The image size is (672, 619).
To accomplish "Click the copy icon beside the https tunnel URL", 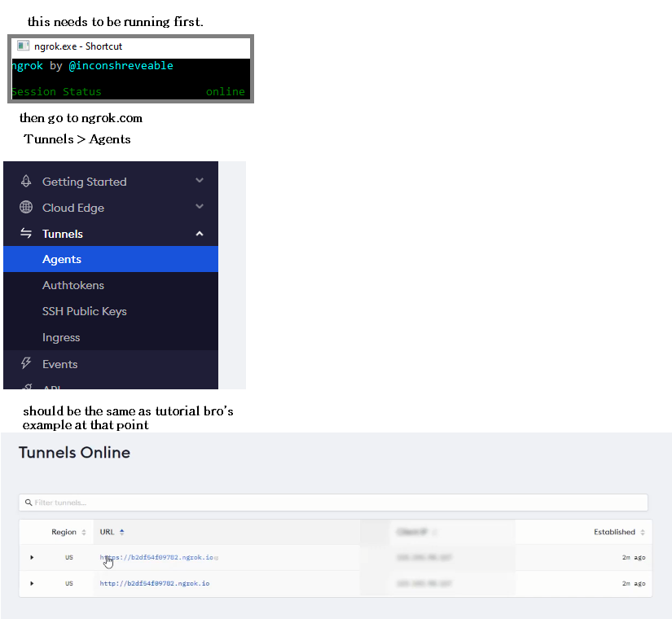I will 215,557.
